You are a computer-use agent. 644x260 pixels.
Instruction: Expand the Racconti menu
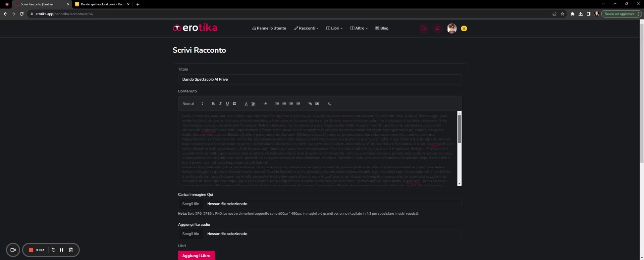pos(306,29)
